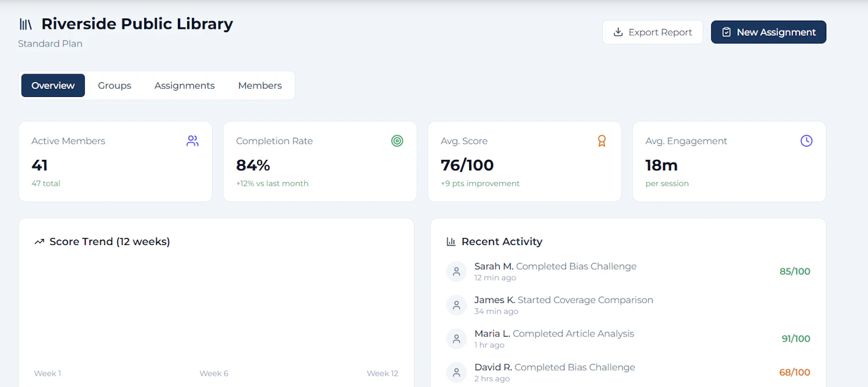Click the Completion Rate target icon
Image resolution: width=868 pixels, height=387 pixels.
[x=397, y=141]
